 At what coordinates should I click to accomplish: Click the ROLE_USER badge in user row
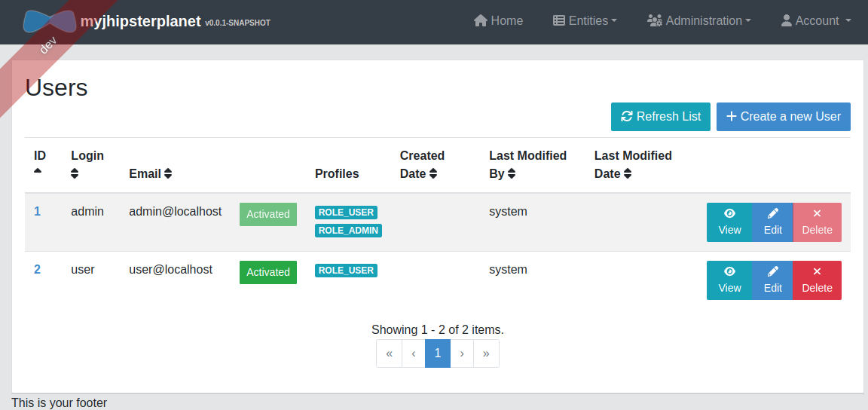tap(346, 271)
